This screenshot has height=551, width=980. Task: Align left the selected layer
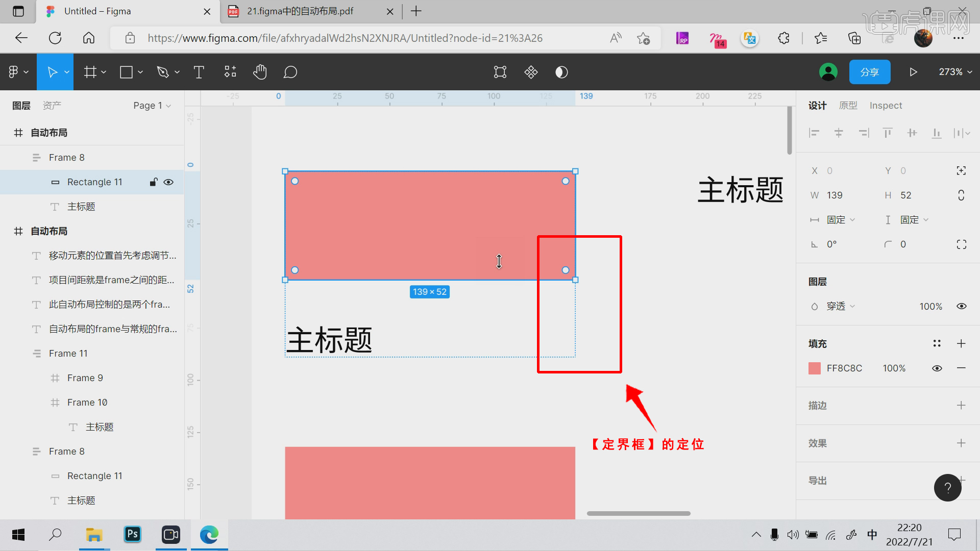point(815,133)
